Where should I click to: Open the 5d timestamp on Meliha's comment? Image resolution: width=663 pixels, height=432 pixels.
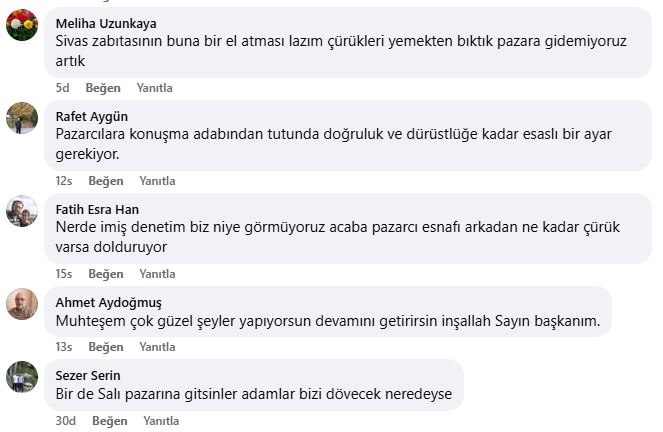point(62,88)
